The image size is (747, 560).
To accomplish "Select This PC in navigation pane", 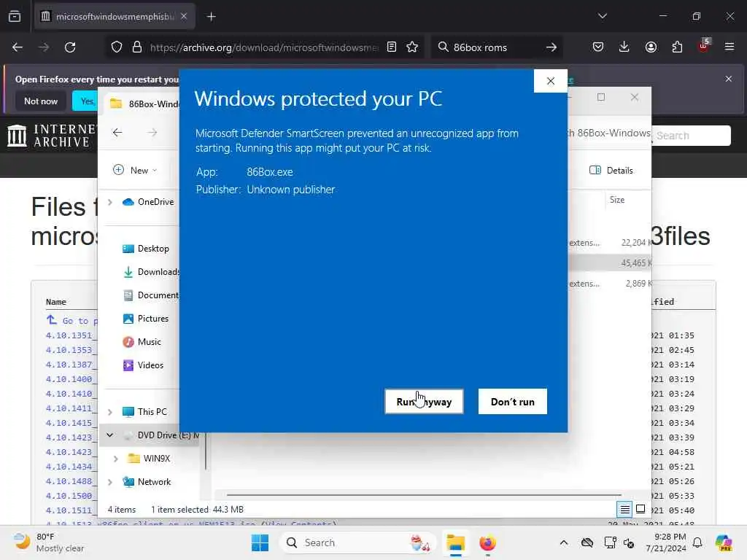I will tap(144, 412).
